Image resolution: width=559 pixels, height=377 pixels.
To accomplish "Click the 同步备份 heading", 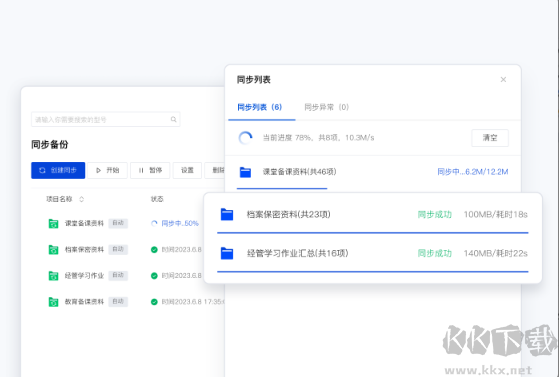I will click(x=50, y=144).
